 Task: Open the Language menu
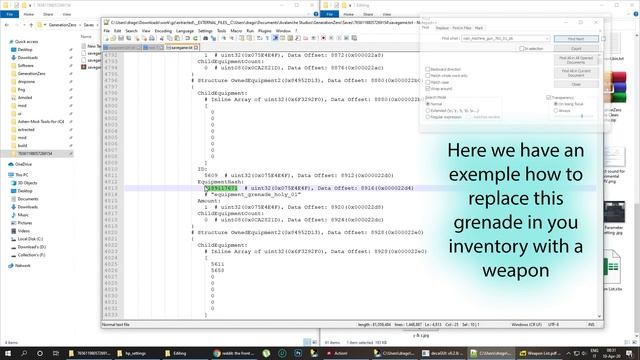185,31
